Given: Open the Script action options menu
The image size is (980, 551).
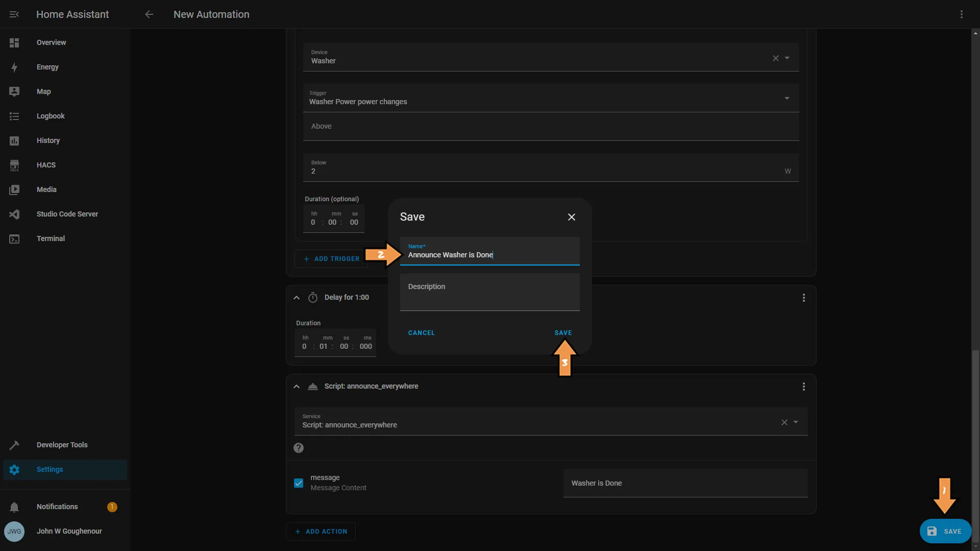Looking at the screenshot, I should [x=803, y=387].
